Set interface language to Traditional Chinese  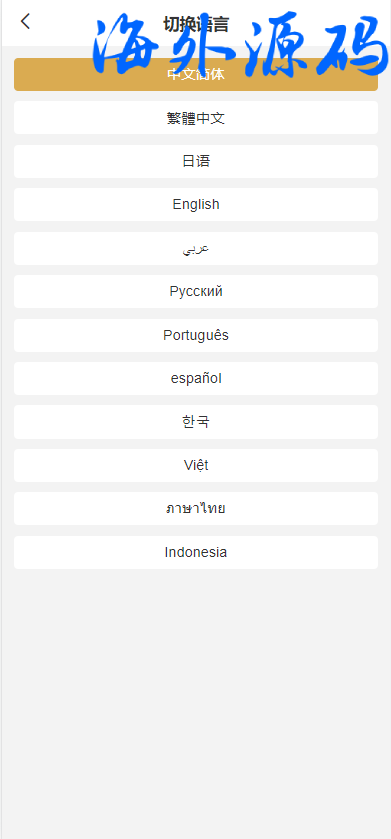[x=196, y=118]
